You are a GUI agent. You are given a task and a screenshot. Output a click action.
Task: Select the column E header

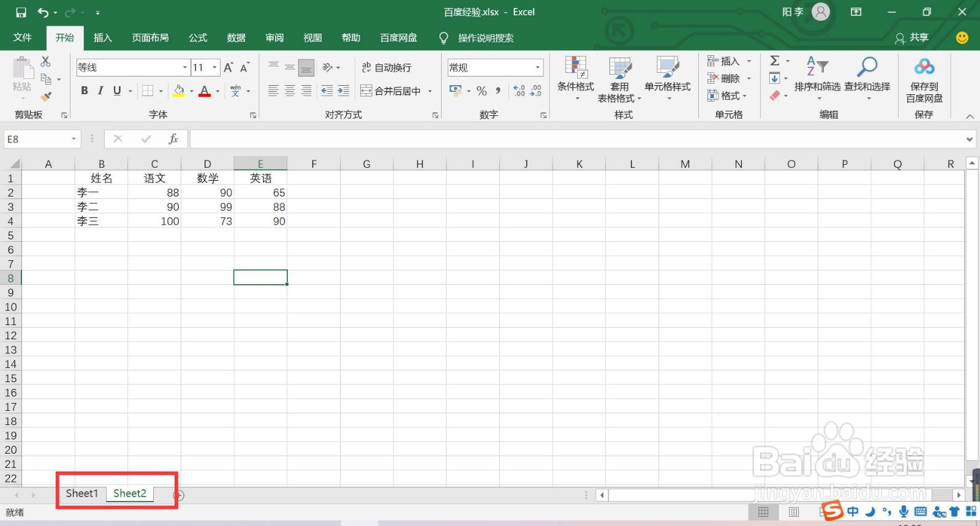[x=260, y=163]
